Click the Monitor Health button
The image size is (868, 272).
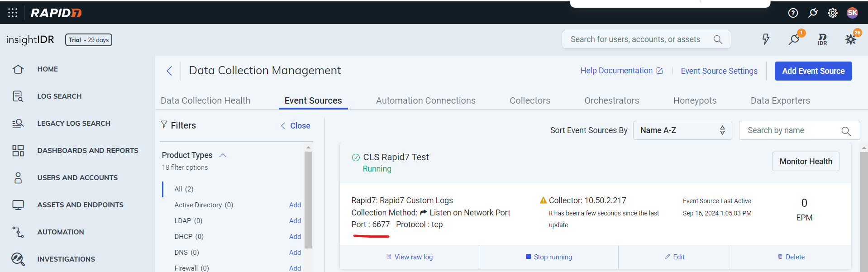pyautogui.click(x=806, y=162)
